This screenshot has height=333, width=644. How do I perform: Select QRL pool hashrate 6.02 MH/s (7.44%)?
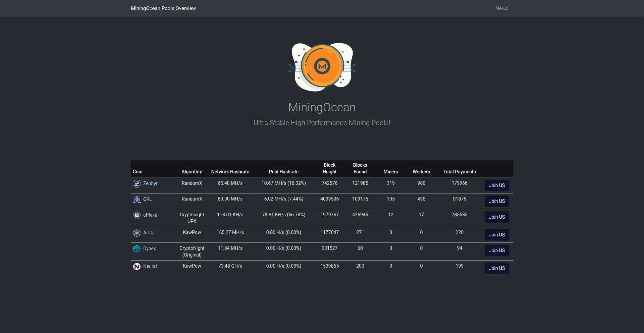tap(284, 199)
